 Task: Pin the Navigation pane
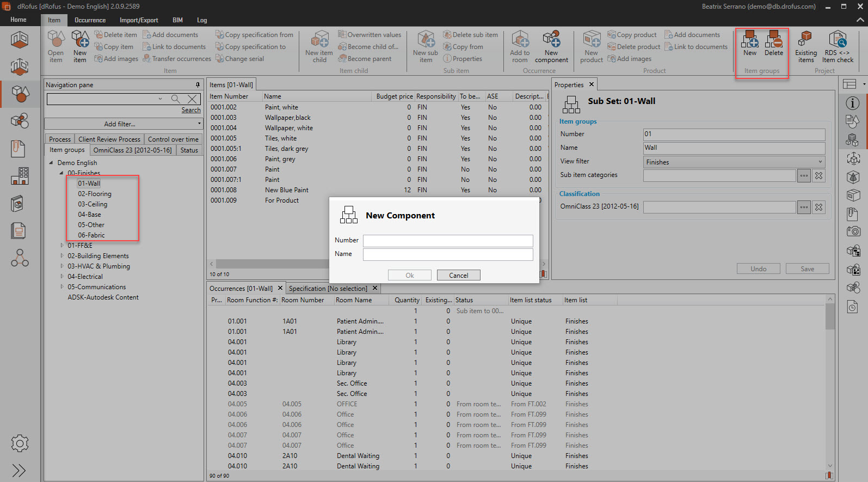point(198,85)
